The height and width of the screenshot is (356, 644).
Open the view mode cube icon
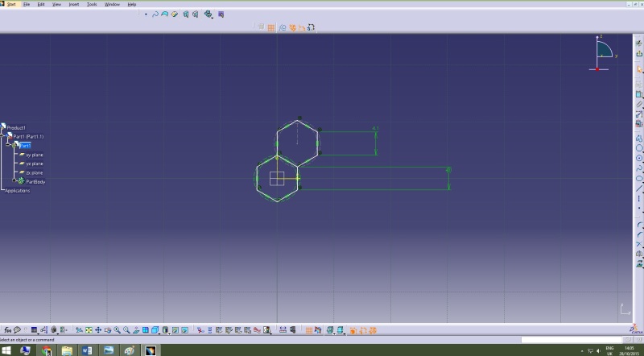(155, 330)
